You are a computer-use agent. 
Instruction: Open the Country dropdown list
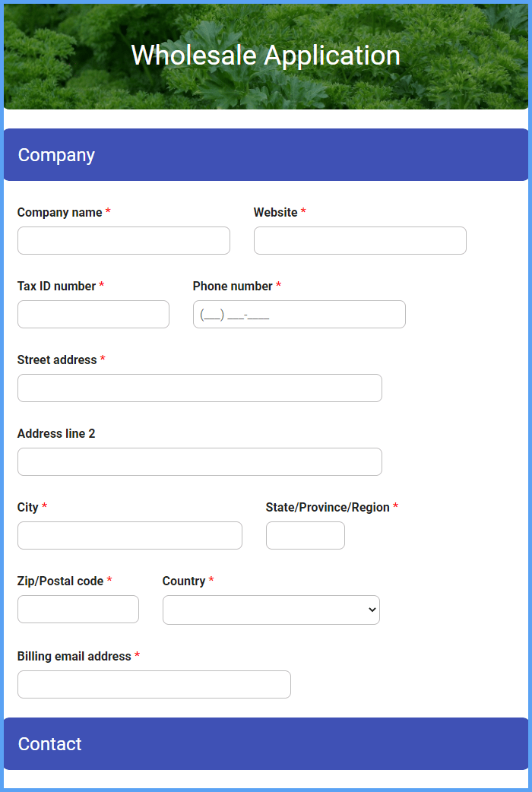point(271,610)
